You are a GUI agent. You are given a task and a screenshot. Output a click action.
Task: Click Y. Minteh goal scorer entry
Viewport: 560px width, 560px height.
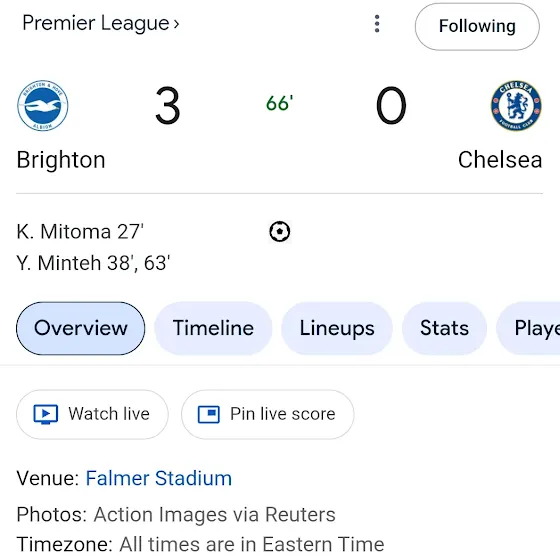pyautogui.click(x=93, y=263)
